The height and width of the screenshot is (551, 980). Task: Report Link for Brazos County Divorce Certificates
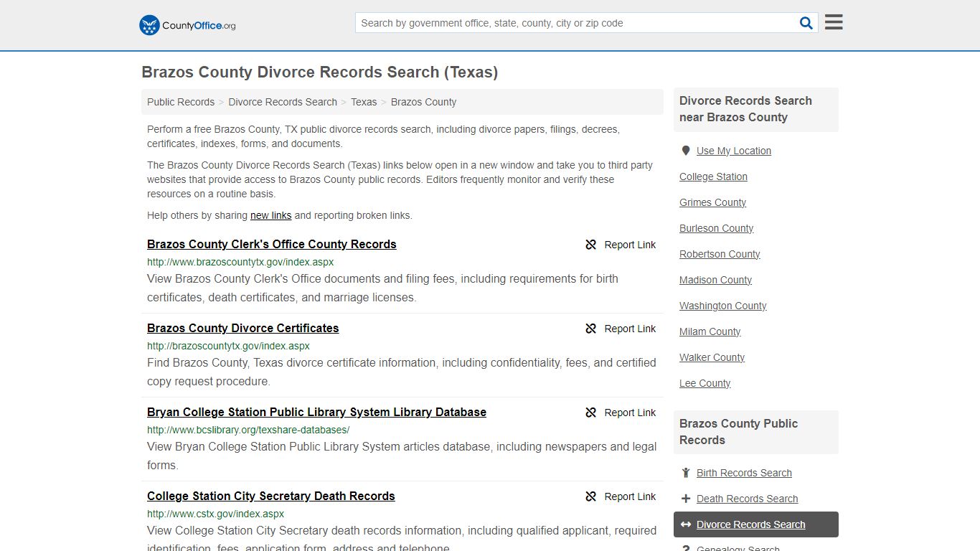pos(630,329)
